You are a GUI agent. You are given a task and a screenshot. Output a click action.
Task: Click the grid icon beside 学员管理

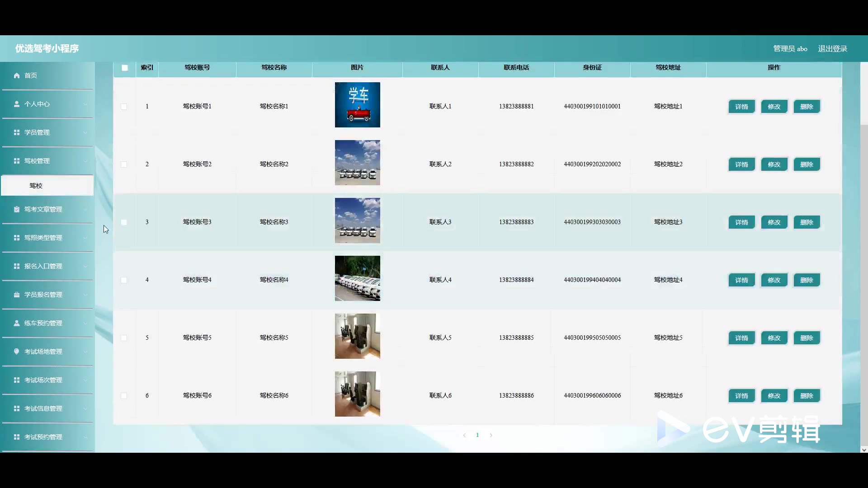17,132
